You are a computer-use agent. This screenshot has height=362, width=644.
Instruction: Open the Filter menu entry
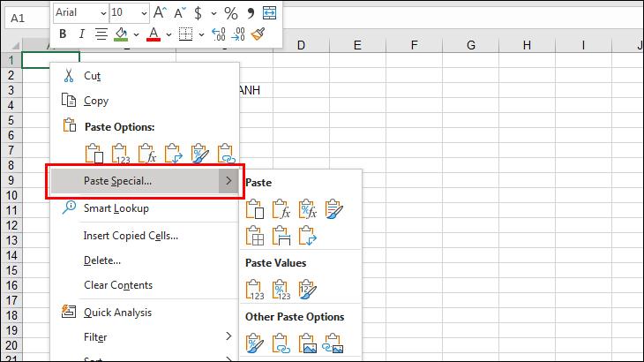point(144,337)
